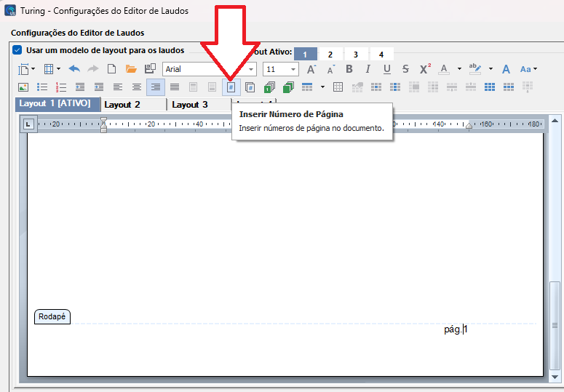Click the Undo arrow icon

tap(74, 69)
